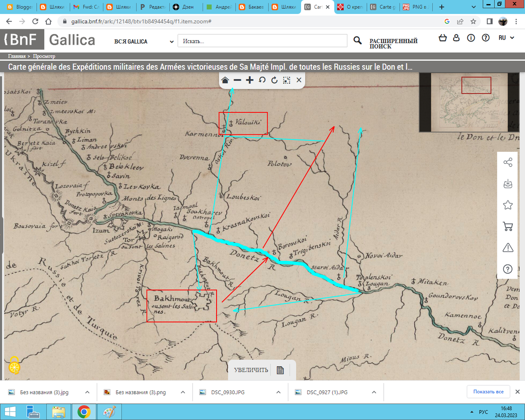525x420 pixels.
Task: Open Chrome three-dot menu
Action: (517, 21)
